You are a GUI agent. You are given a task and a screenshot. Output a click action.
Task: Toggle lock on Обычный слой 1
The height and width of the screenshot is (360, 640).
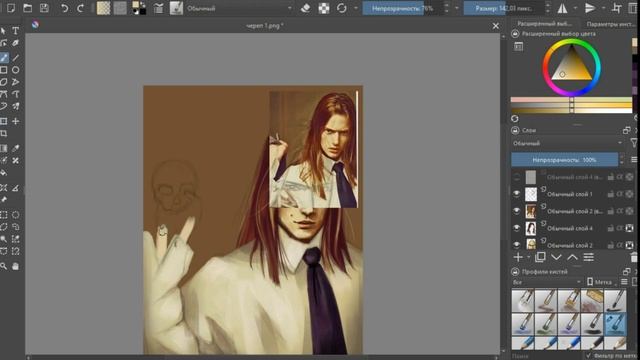(611, 194)
